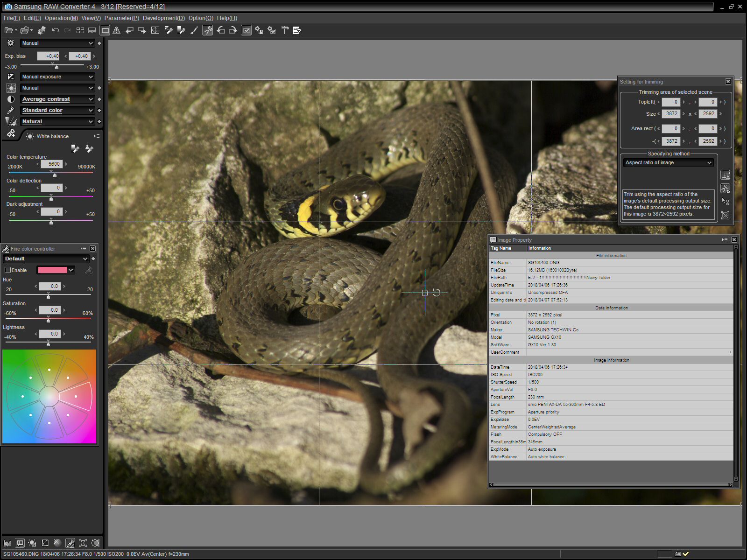Open the Development menu
This screenshot has height=560, width=747.
163,18
